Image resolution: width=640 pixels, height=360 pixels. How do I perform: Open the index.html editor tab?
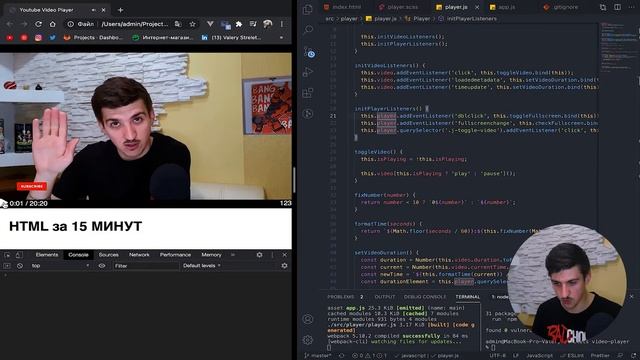point(342,7)
